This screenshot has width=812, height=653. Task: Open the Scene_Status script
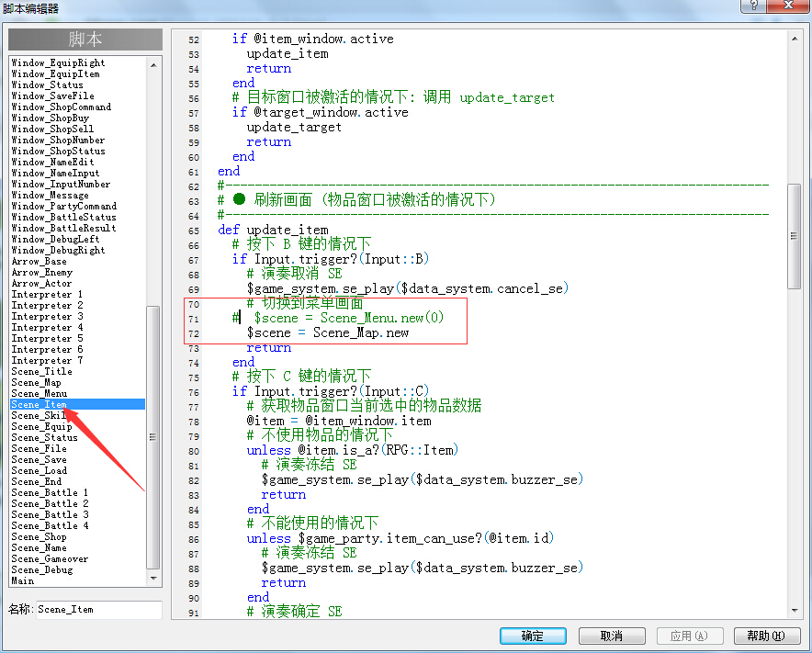coord(44,437)
